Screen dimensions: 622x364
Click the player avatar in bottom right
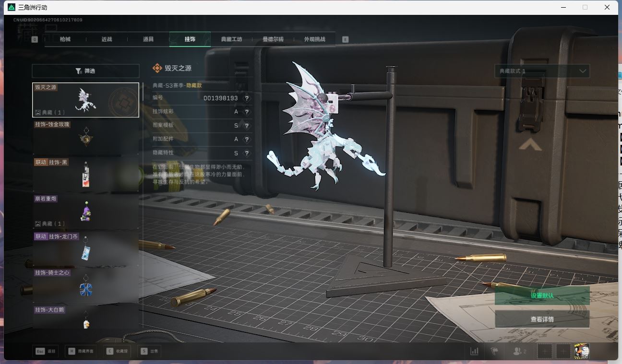click(x=582, y=352)
